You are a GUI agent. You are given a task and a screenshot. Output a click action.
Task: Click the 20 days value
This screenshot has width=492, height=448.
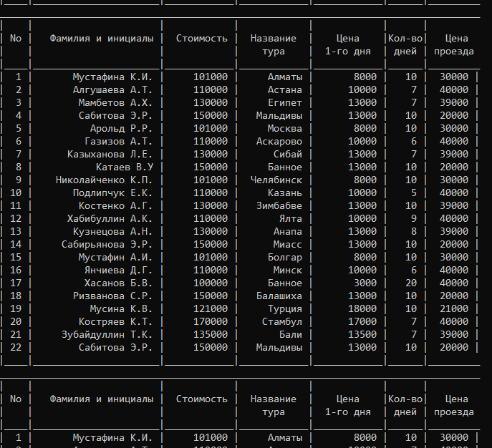coord(411,283)
